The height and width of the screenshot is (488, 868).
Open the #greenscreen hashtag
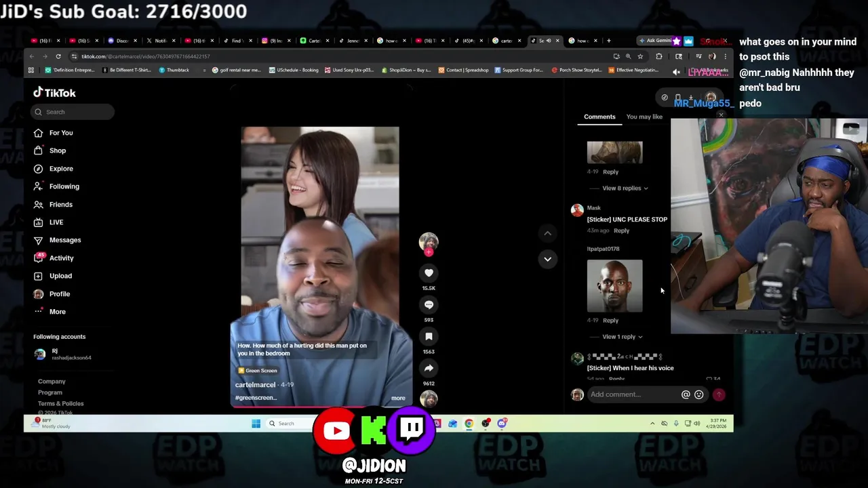(256, 398)
